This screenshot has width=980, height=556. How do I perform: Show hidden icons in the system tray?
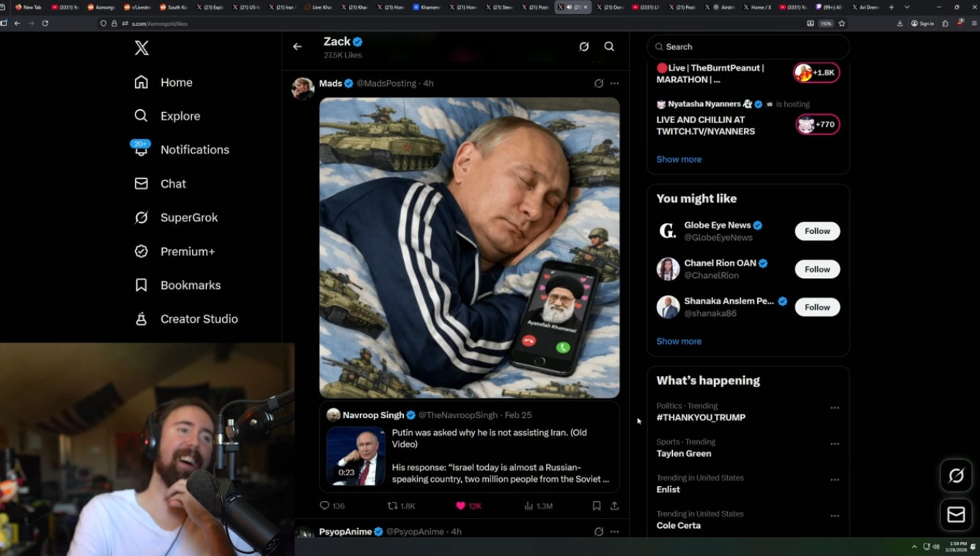(x=914, y=546)
